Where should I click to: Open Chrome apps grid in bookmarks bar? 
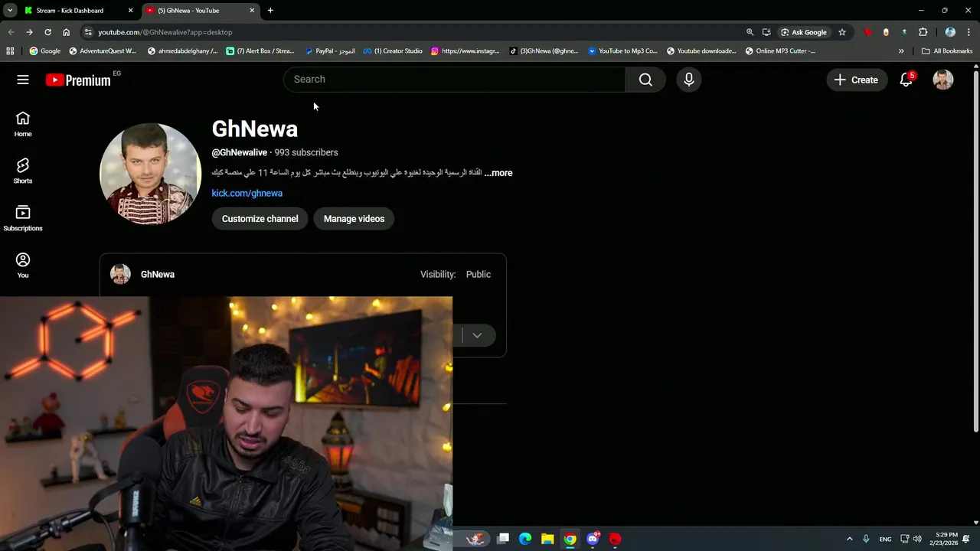click(x=10, y=51)
